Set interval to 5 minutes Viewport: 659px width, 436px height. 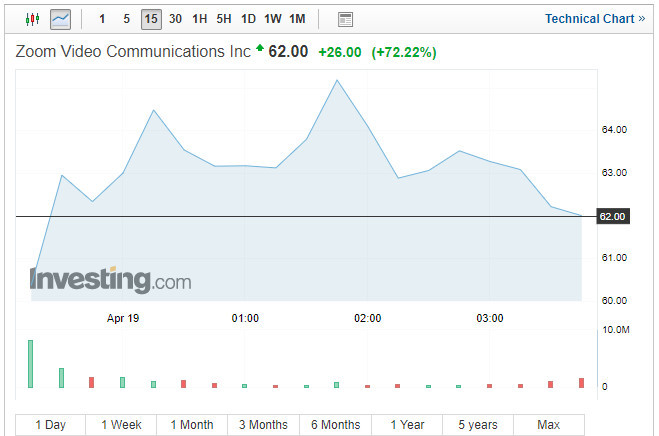click(x=127, y=19)
